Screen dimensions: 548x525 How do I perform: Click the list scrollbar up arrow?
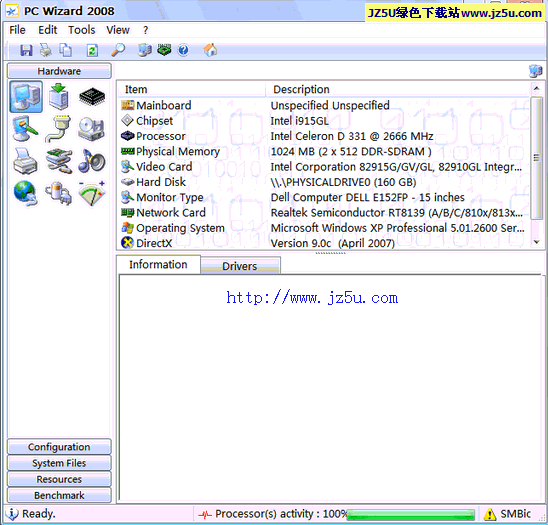tap(536, 89)
